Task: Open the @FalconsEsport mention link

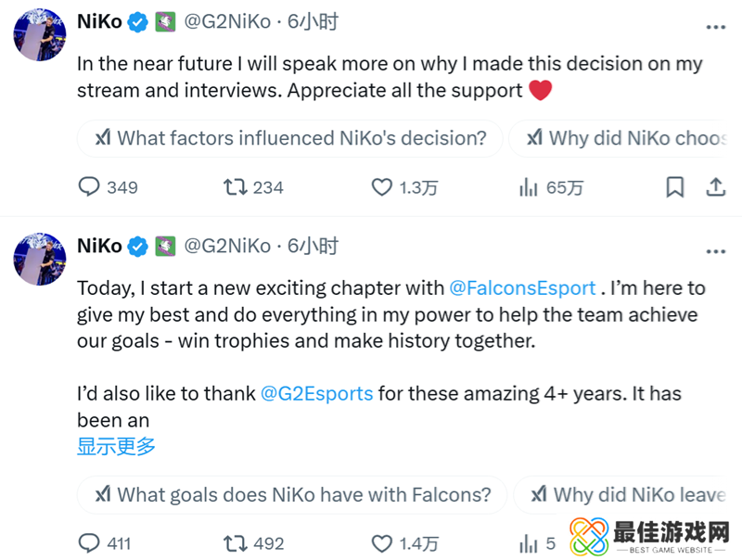Action: coord(521,288)
